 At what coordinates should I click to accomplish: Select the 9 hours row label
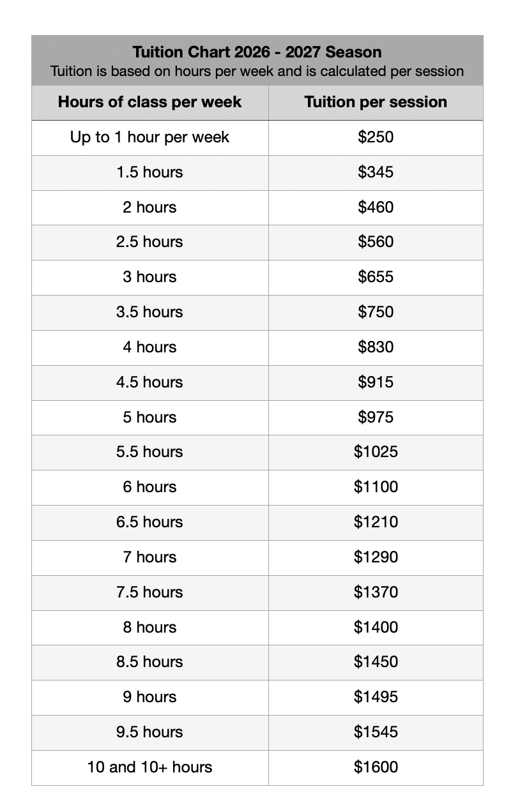point(149,697)
